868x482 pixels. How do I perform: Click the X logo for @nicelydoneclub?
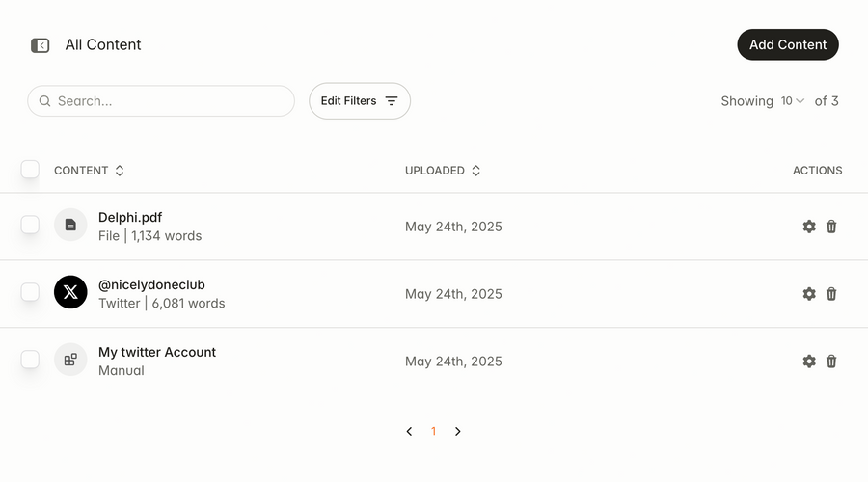(70, 292)
